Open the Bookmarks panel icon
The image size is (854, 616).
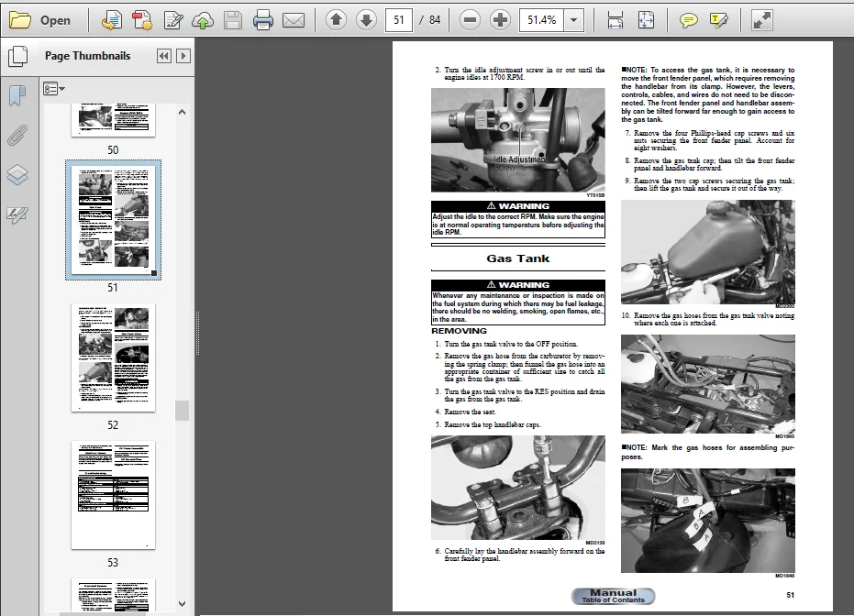pos(17,95)
